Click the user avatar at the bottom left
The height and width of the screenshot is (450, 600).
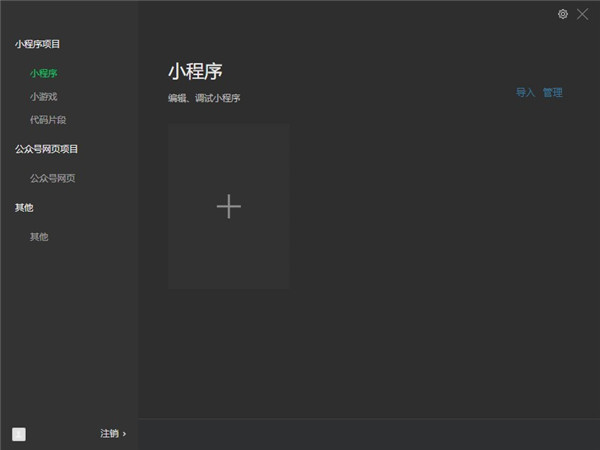point(19,434)
